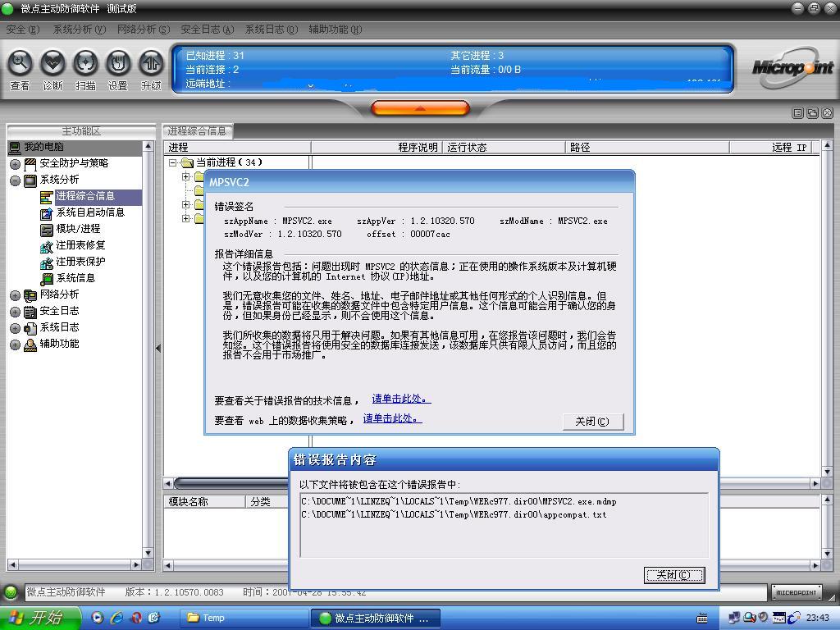Click the 升级 (upgrade) toolbar icon

coord(151,64)
